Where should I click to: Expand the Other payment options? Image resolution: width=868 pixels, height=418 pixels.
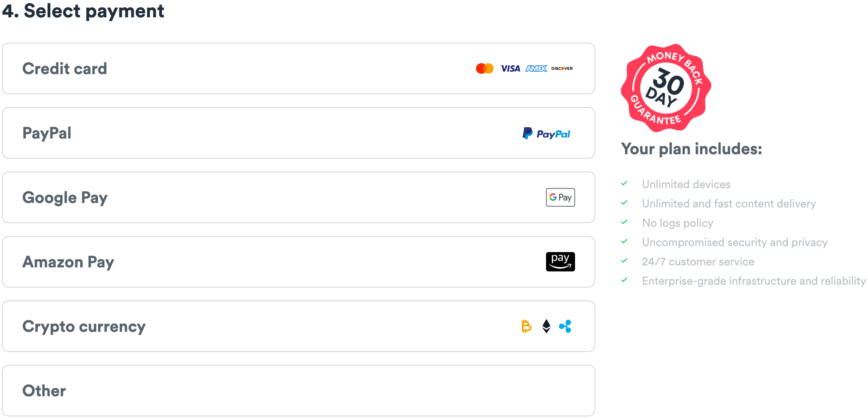pos(299,391)
